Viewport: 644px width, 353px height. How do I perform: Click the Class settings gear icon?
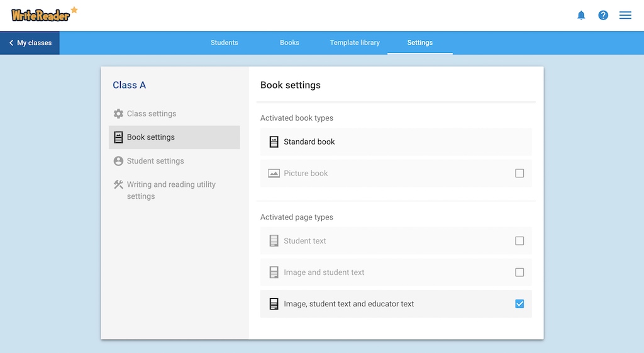[118, 113]
